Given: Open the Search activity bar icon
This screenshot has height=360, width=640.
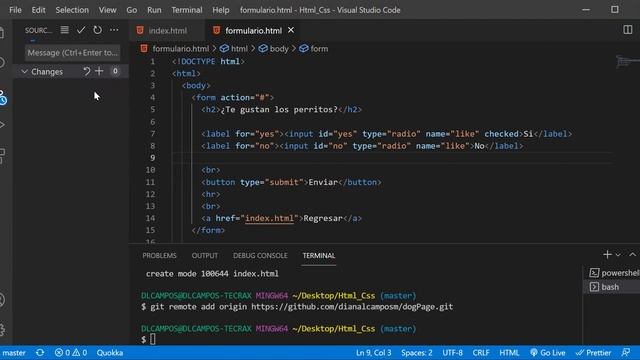Looking at the screenshot, I should tap(2, 62).
